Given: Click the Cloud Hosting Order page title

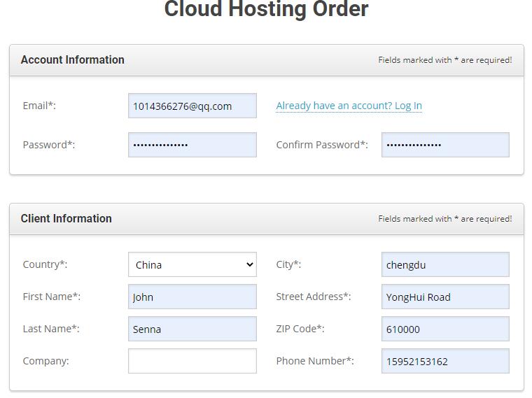Looking at the screenshot, I should [x=266, y=9].
